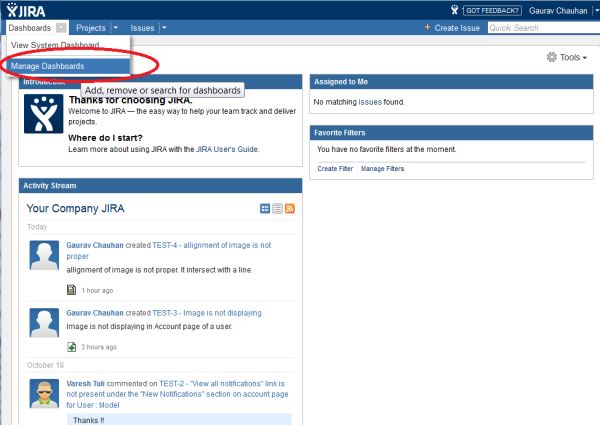Click the JIRA logo in header
The image size is (600, 425).
26,10
